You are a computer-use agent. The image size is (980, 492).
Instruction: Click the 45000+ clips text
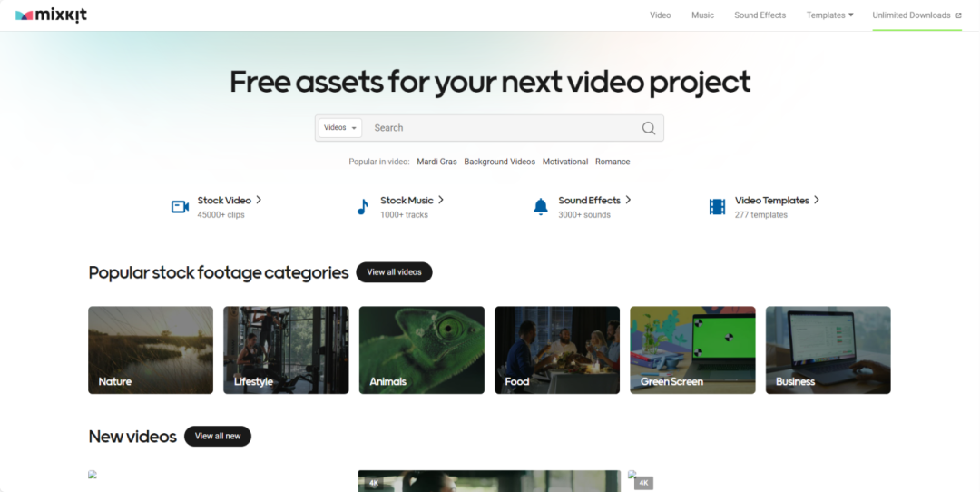[x=221, y=215]
